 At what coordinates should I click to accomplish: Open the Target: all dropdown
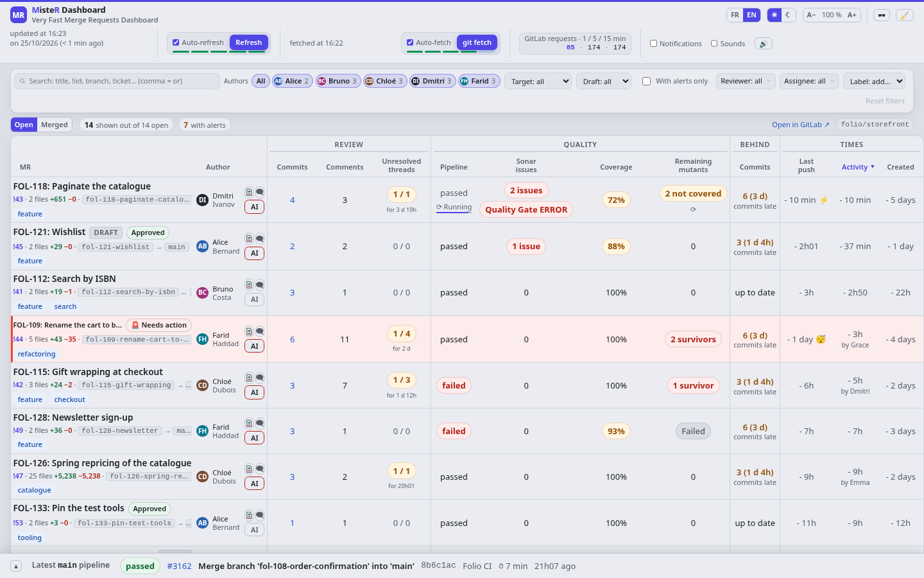(x=538, y=81)
